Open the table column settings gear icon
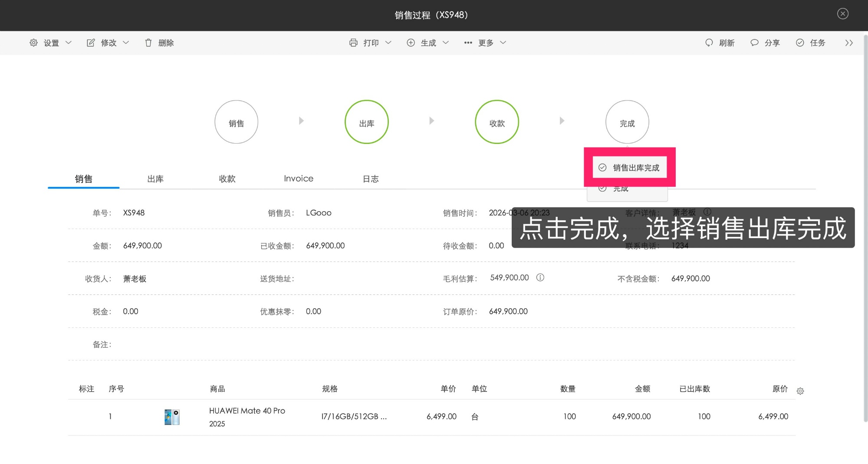 [x=800, y=391]
